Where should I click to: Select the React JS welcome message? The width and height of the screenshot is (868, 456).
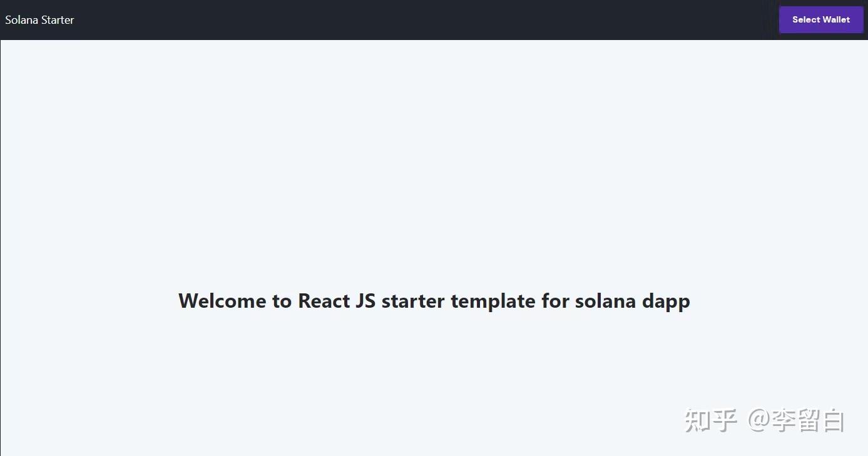point(434,301)
